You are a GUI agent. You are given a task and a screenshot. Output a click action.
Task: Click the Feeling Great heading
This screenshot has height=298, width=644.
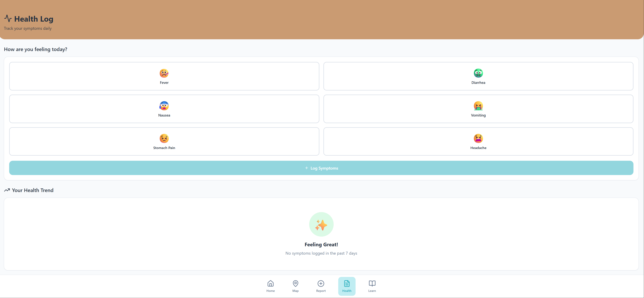click(321, 244)
